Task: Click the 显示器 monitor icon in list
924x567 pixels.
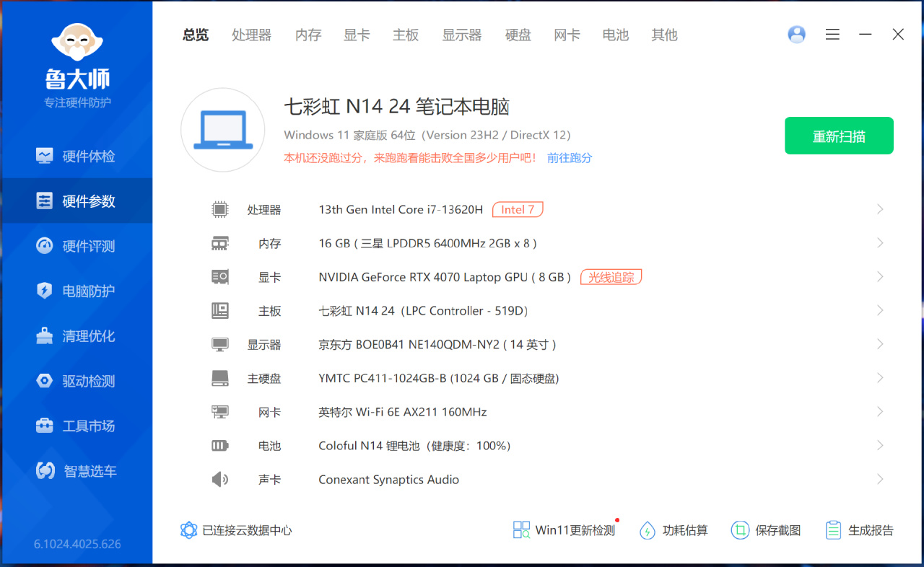Action: [219, 345]
